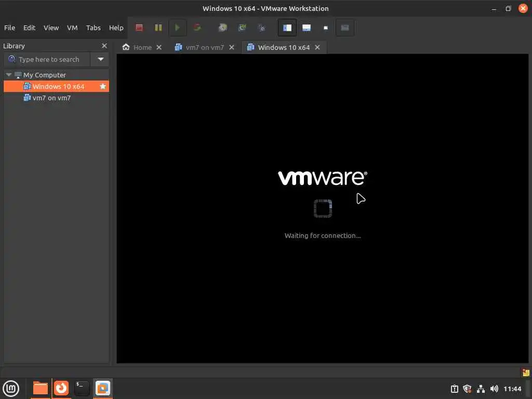Click the magnifier icon in the search box
The image size is (532, 399).
pos(11,59)
